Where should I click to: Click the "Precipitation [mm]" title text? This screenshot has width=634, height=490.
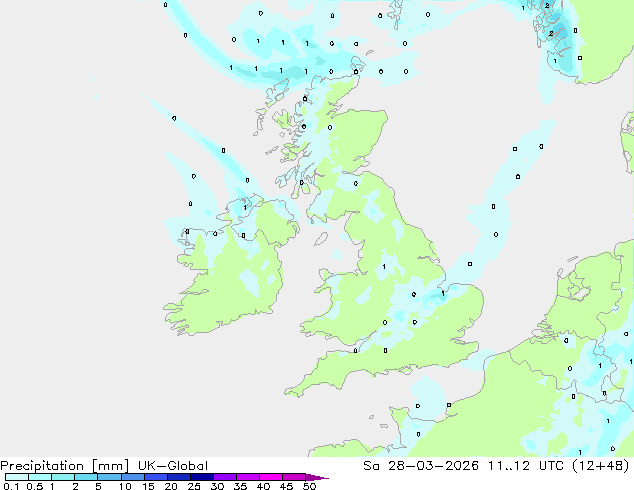65,466
